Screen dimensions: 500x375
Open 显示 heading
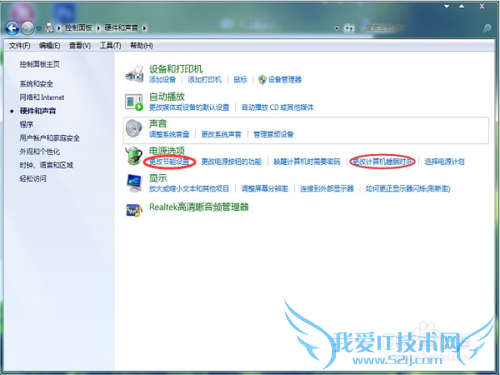tap(158, 178)
